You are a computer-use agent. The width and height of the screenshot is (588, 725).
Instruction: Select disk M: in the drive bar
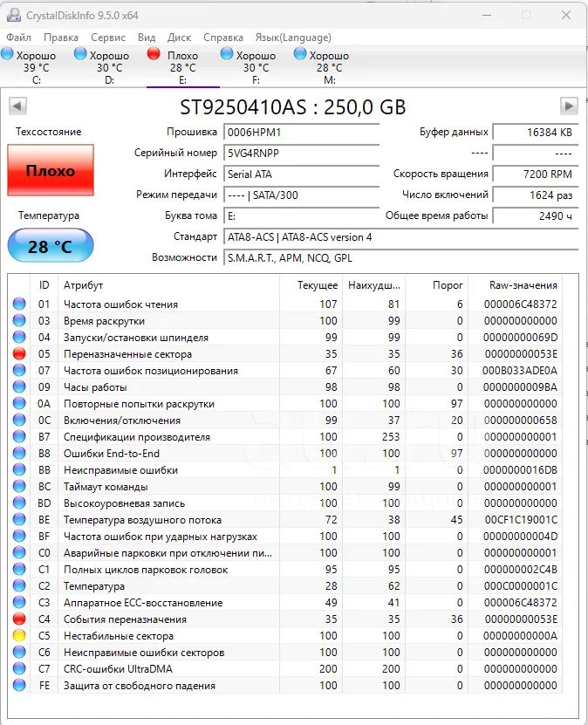[329, 67]
